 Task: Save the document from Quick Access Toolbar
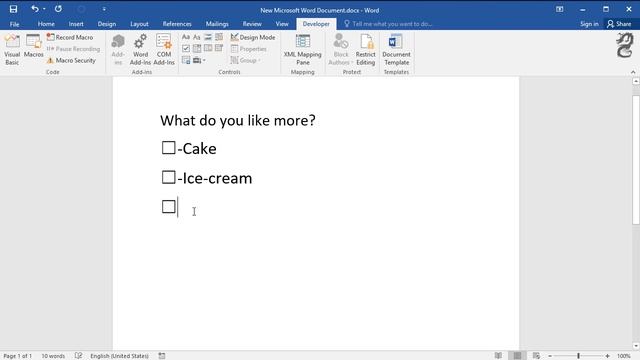[x=13, y=9]
